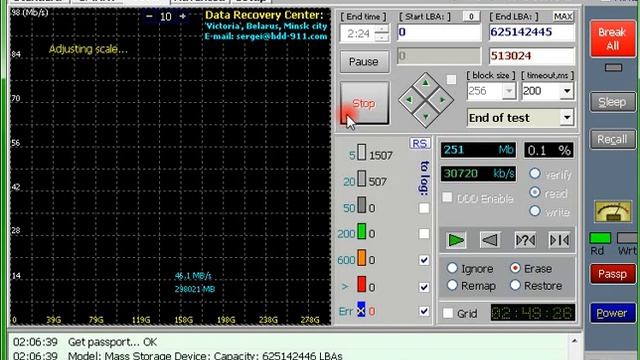The image size is (640, 360).
Task: Click the sergei@hdd-911.com email text
Action: pyautogui.click(x=282, y=36)
